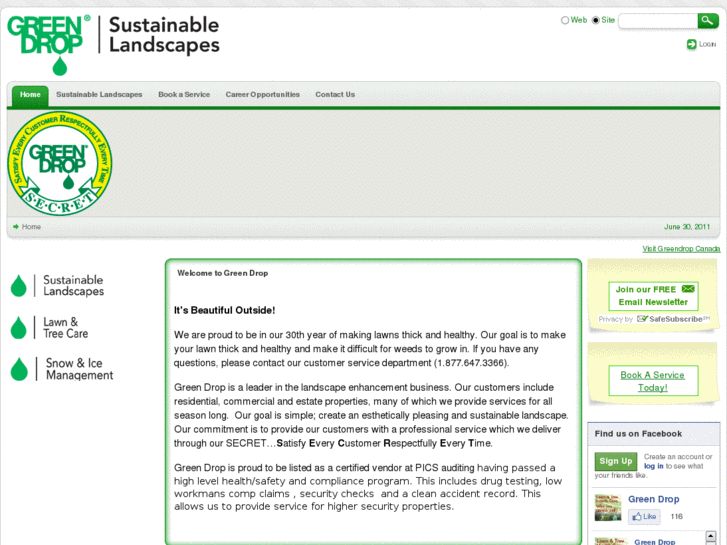Click the Green Drop Facebook page name link
This screenshot has width=727, height=545.
point(653,499)
